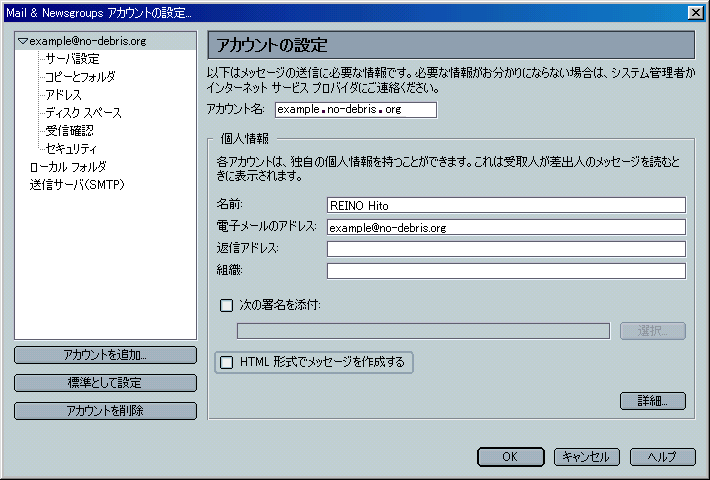Open サーバ設定 in the account tree

coord(72,59)
